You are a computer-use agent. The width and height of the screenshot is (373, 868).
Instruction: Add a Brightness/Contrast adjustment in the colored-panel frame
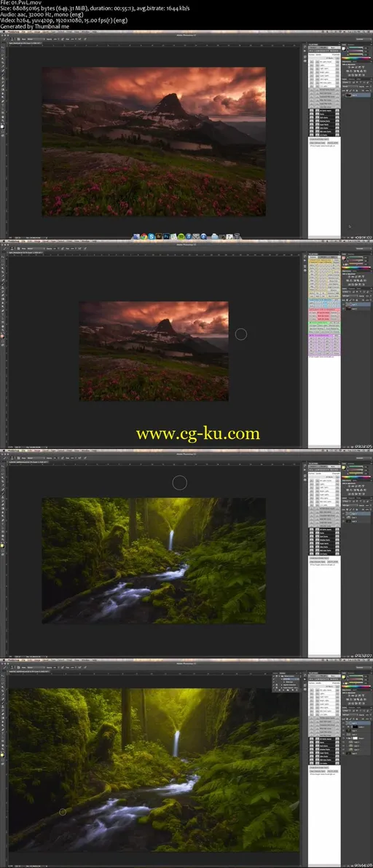click(x=349, y=277)
